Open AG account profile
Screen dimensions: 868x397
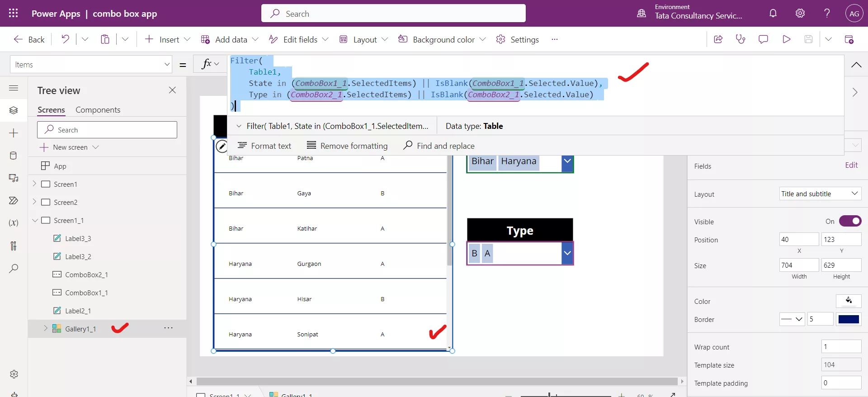point(854,14)
